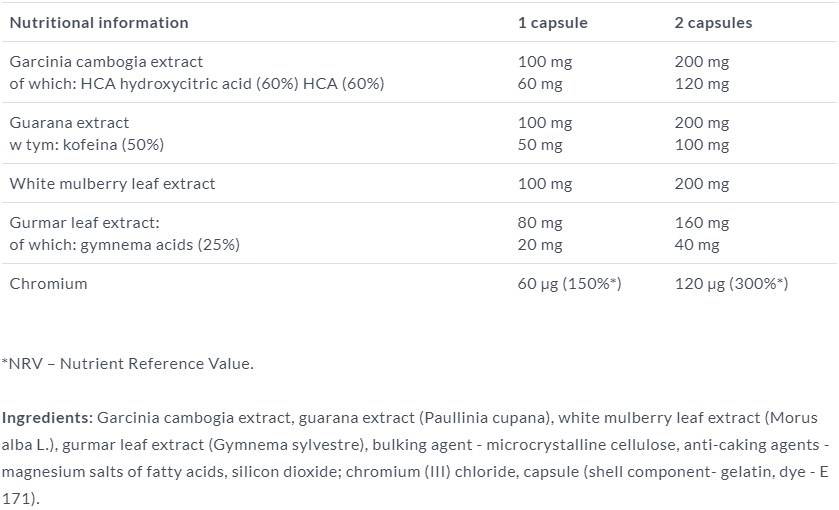Click the "Gurmar leaf extract:" row label
This screenshot has width=839, height=510.
pyautogui.click(x=84, y=223)
